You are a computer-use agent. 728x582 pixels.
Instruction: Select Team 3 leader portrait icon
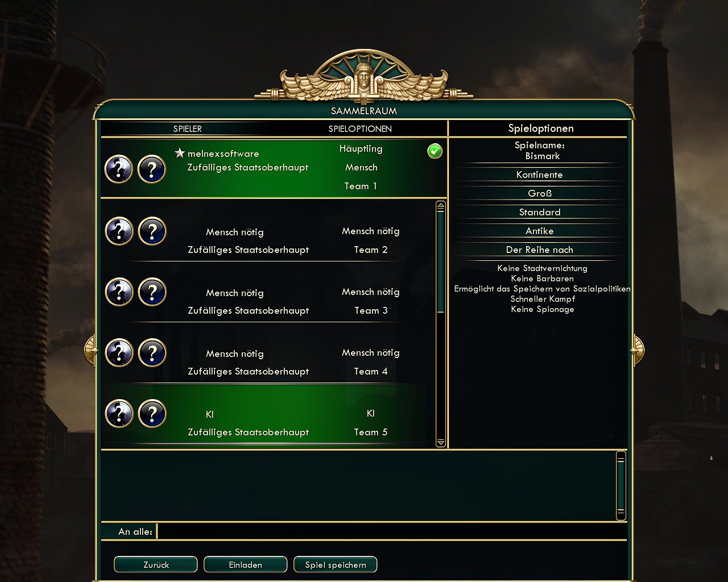point(119,292)
